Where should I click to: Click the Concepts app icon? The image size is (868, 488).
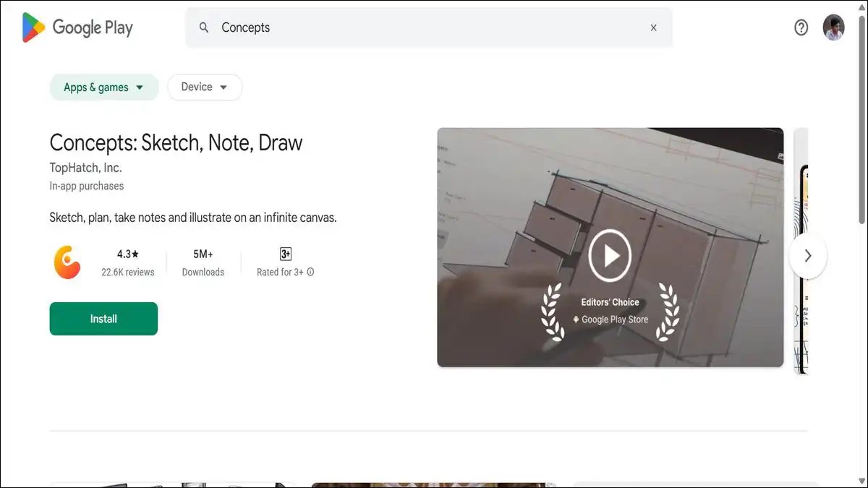coord(67,262)
